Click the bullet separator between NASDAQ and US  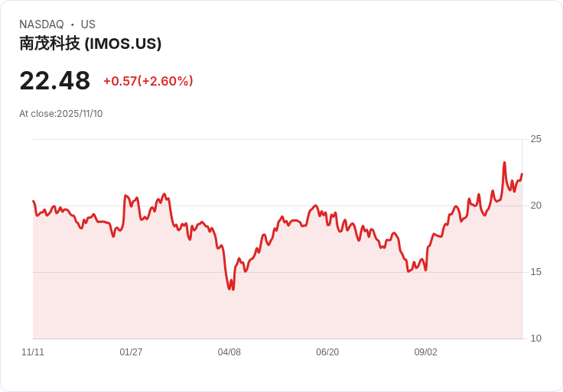click(x=73, y=24)
